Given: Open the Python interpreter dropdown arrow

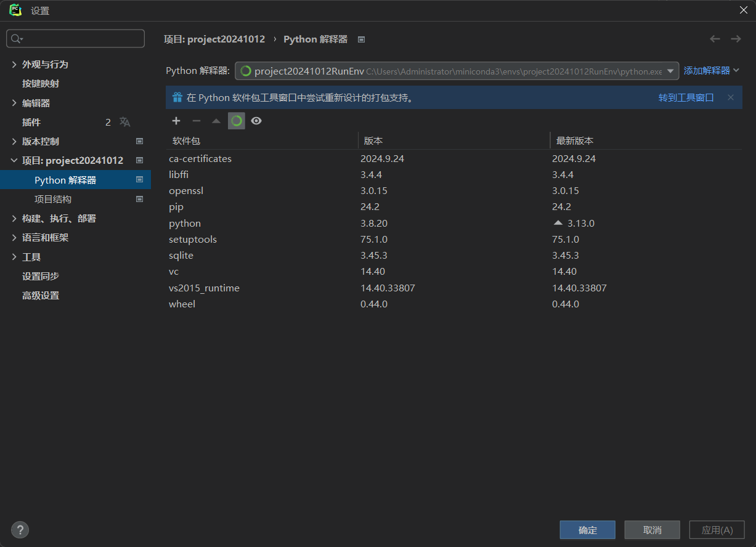Looking at the screenshot, I should point(670,71).
